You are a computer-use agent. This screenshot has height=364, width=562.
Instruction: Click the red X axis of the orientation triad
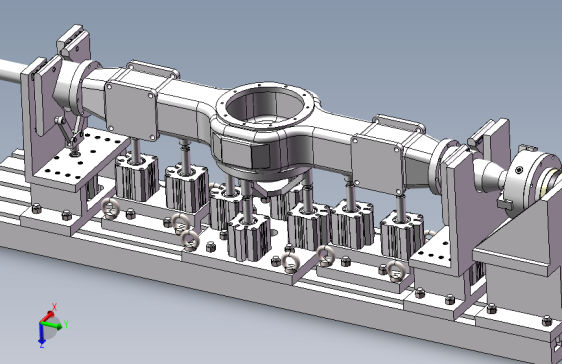47,317
